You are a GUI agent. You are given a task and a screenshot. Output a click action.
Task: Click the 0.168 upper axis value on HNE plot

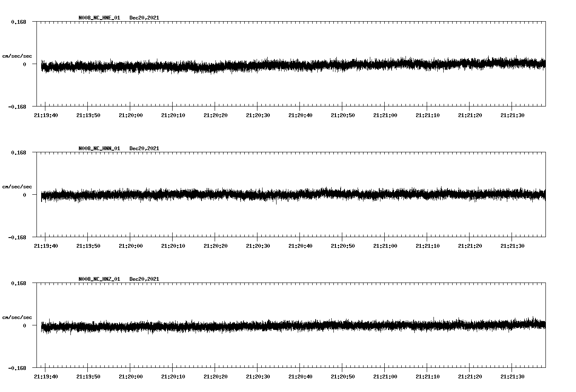[x=18, y=22]
